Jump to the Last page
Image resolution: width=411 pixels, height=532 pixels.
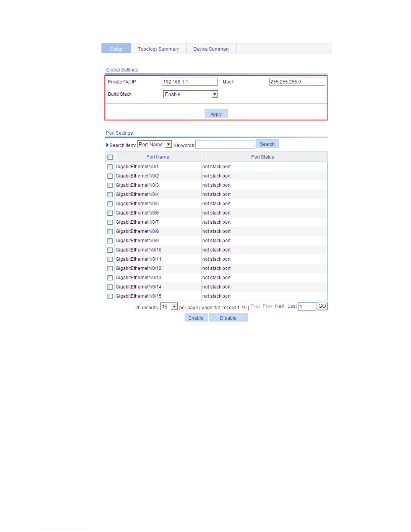click(x=292, y=306)
